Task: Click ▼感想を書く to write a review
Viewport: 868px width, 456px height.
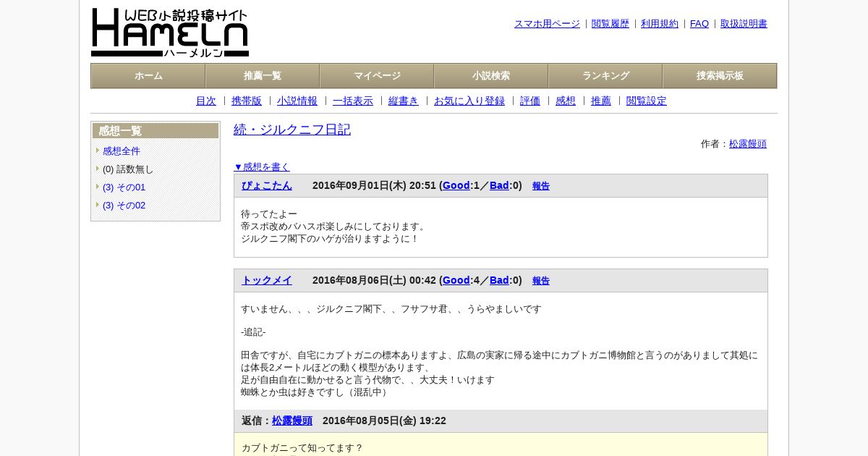Action: [262, 166]
